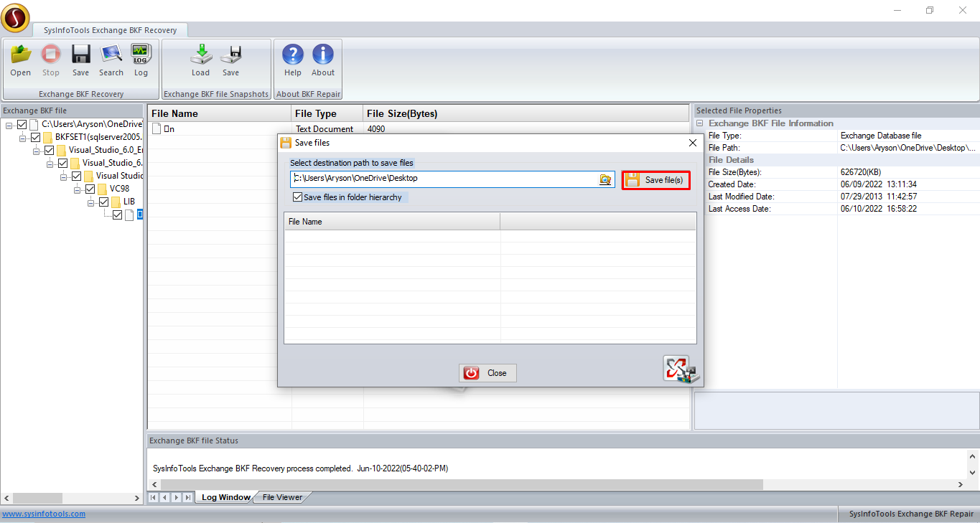The height and width of the screenshot is (523, 980).
Task: Click the Close button in dialog
Action: (487, 373)
